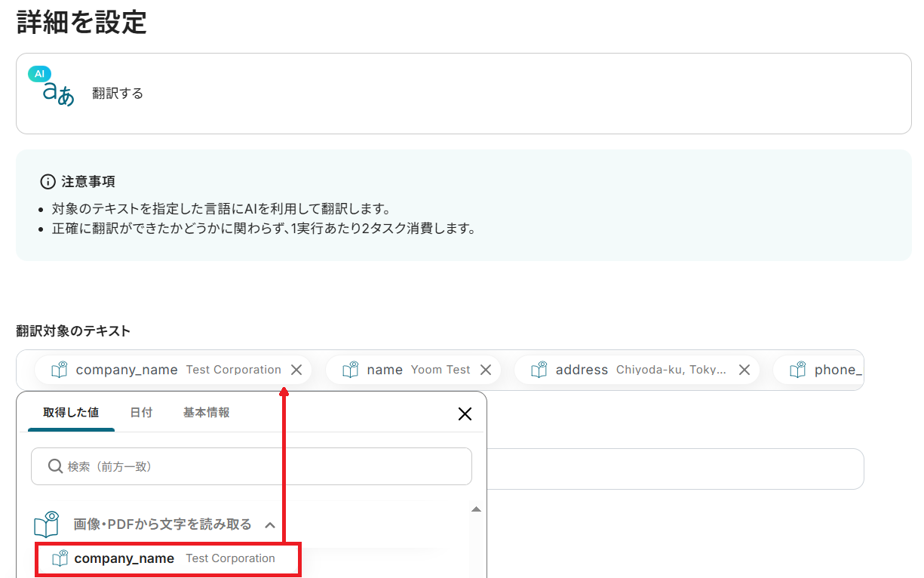Collapse the 画像・PDFから文字を読み取る section
The image size is (924, 578).
coord(270,524)
